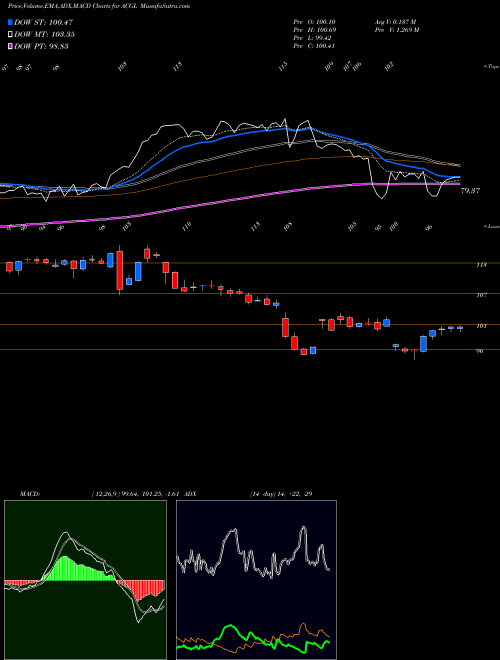Click the 'Avg V' average volume value

coord(395,22)
